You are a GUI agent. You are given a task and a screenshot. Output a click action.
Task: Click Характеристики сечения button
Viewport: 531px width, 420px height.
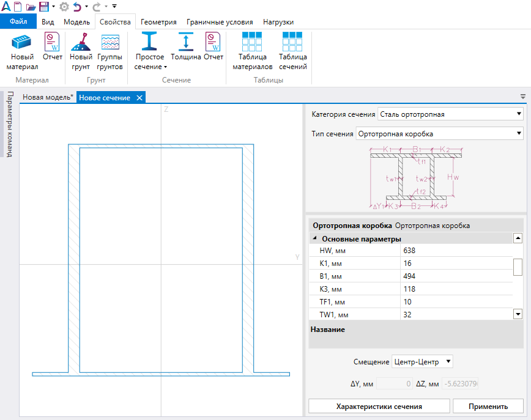click(x=379, y=406)
